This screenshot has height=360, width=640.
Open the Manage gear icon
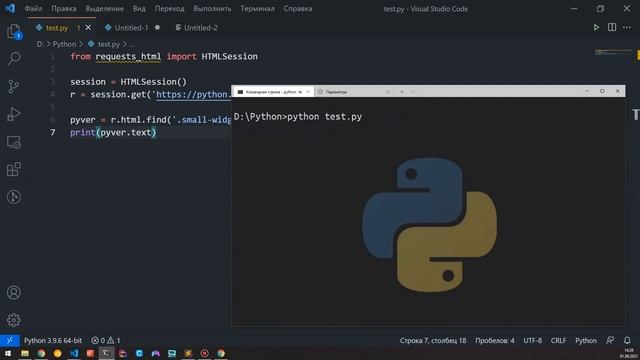pyautogui.click(x=14, y=320)
